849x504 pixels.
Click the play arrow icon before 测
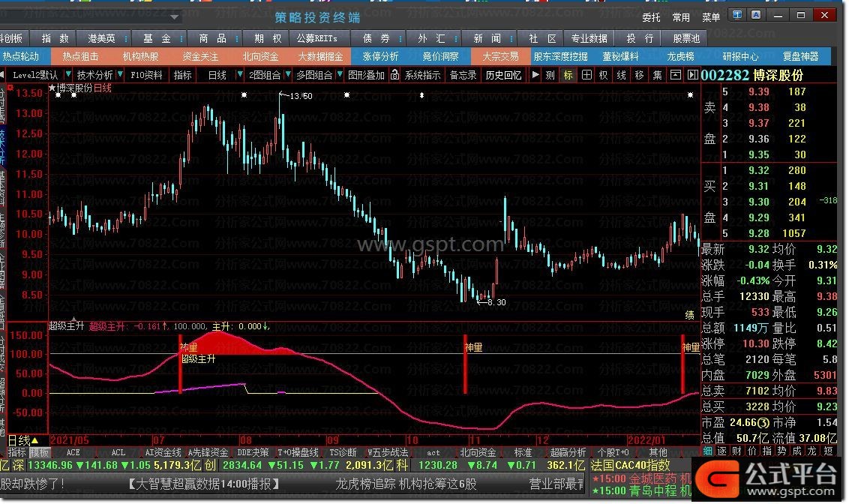point(535,75)
